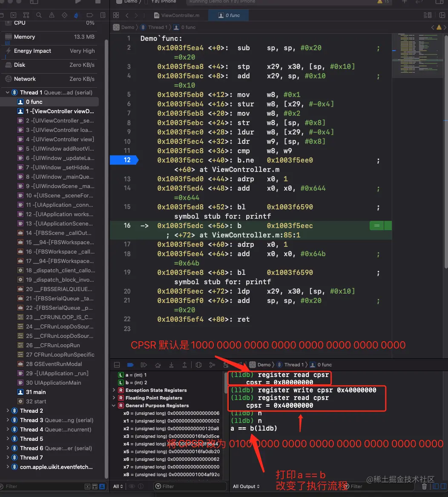
Task: Expand Thread 3 Queue serial
Action: 8,420
